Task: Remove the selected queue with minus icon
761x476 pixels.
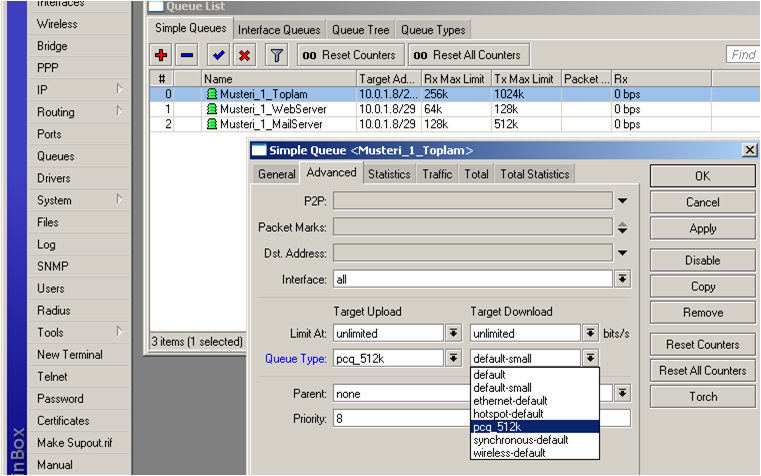Action: pyautogui.click(x=187, y=55)
